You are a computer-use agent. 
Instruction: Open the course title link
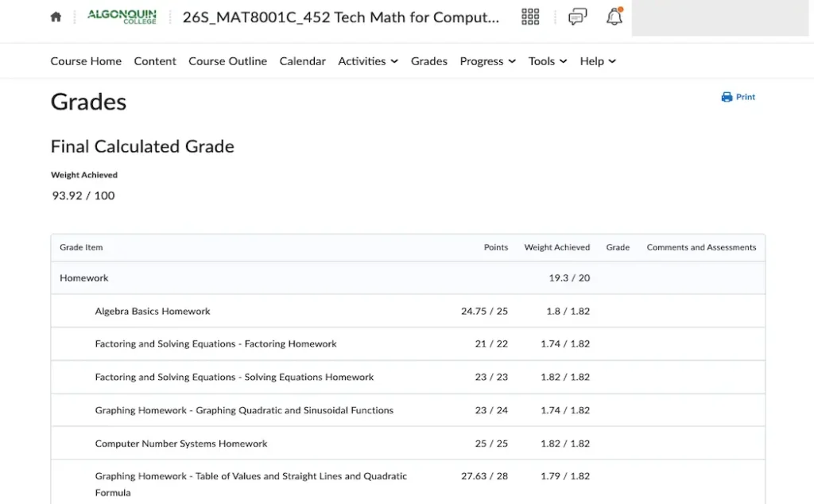[340, 17]
